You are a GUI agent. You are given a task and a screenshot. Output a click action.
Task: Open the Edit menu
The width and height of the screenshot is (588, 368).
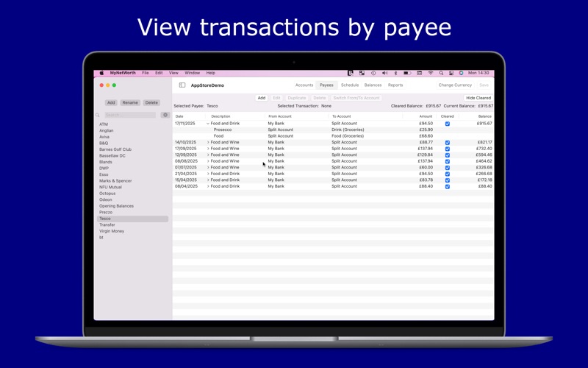(x=159, y=73)
